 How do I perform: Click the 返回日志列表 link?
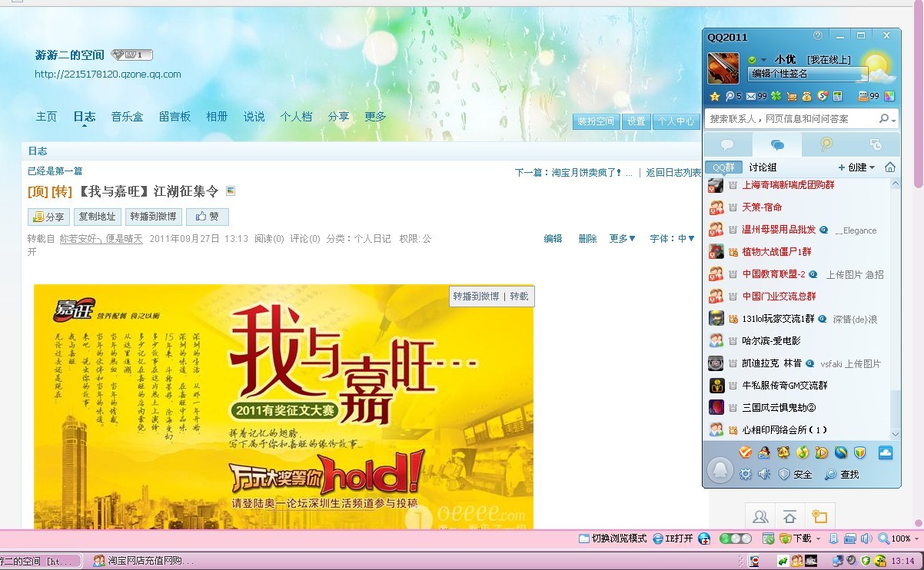673,173
